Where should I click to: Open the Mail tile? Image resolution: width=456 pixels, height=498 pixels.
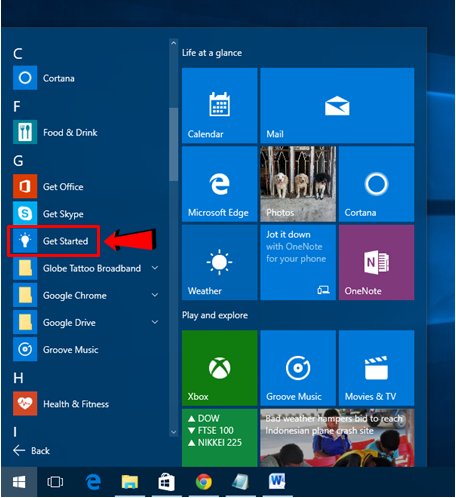(337, 106)
